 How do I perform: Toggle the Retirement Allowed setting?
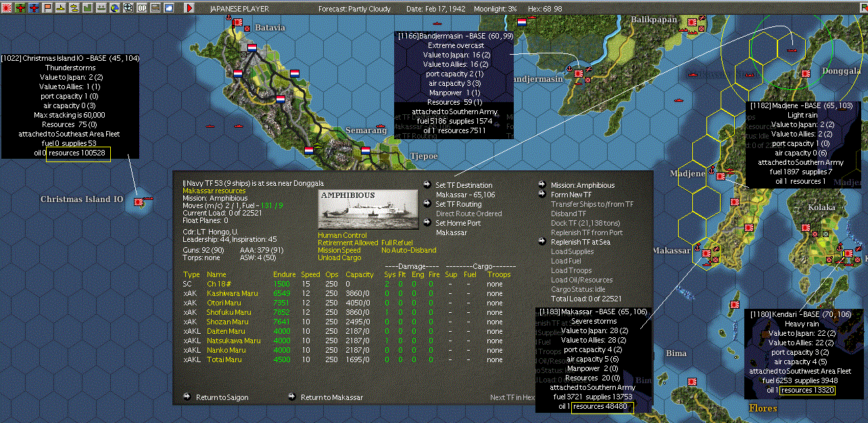click(x=348, y=243)
